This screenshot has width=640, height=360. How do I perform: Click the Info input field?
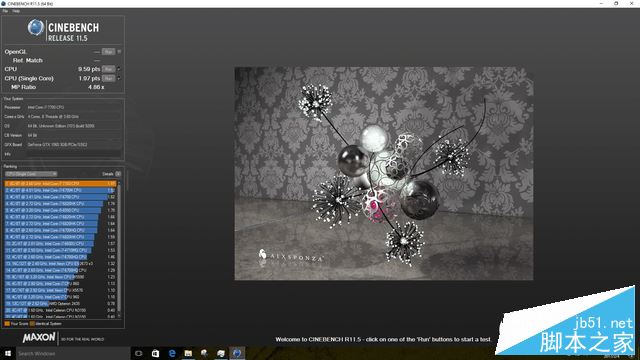click(x=74, y=154)
